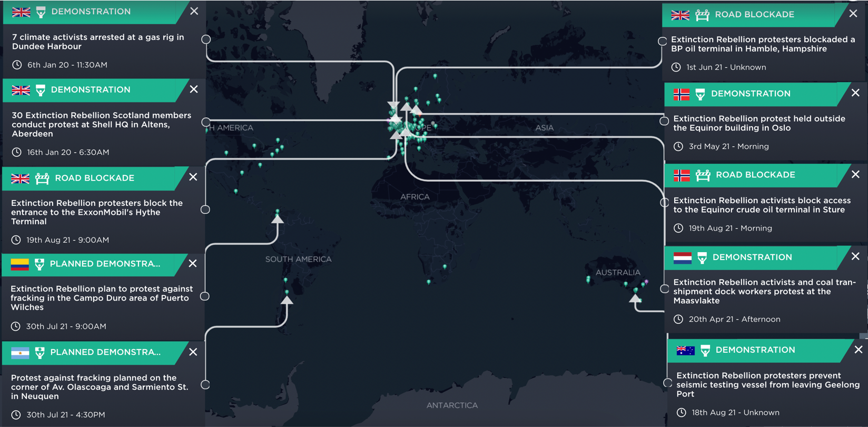
Task: Click UK flag on Shell HQ Aberdeen card
Action: pyautogui.click(x=21, y=90)
